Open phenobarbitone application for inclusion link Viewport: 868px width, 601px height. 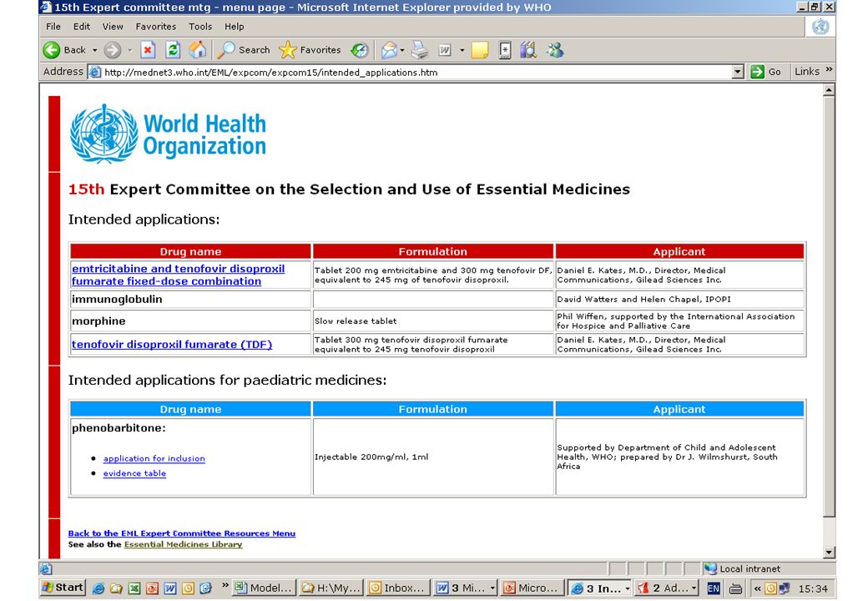click(154, 459)
